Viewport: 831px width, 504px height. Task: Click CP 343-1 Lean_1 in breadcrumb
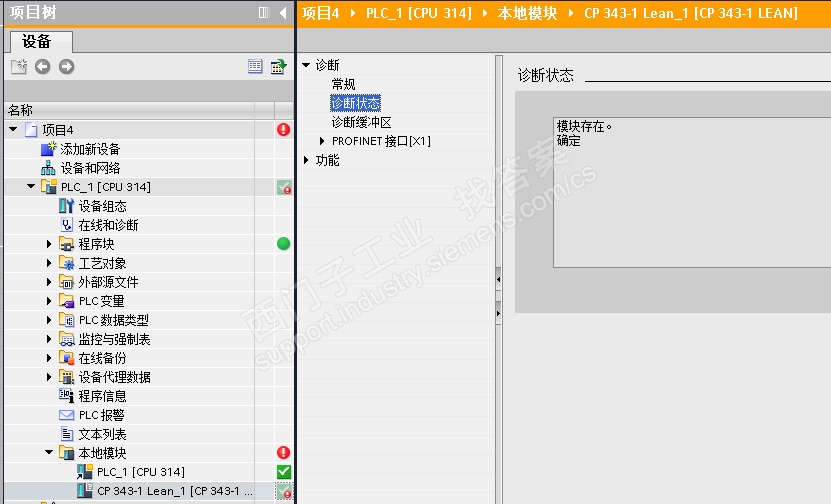click(x=691, y=13)
